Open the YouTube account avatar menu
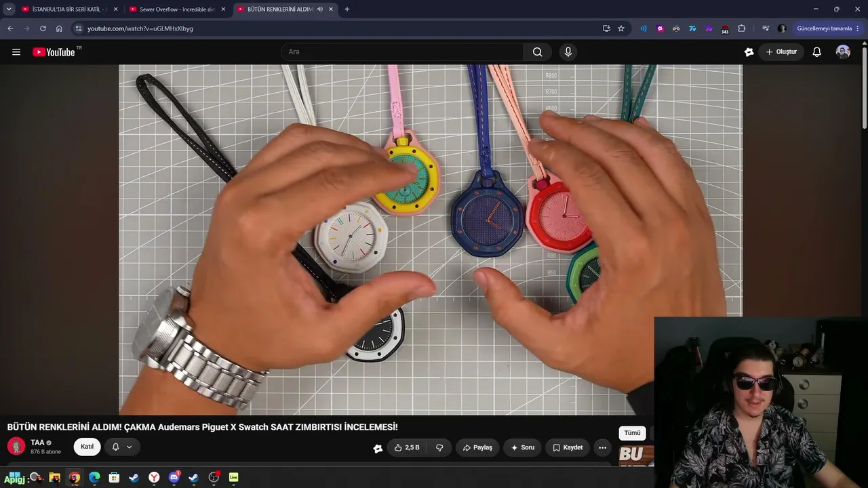The height and width of the screenshot is (488, 868). [843, 52]
